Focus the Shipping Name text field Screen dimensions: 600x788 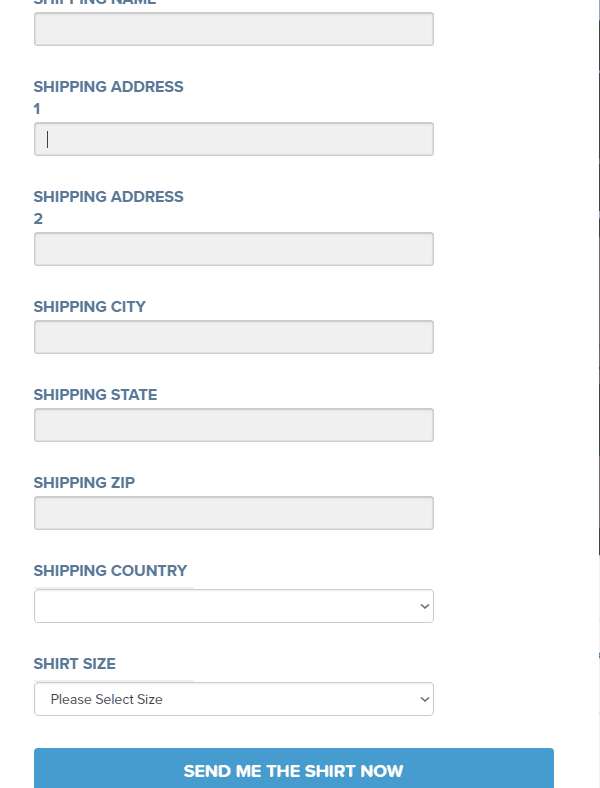pyautogui.click(x=234, y=29)
